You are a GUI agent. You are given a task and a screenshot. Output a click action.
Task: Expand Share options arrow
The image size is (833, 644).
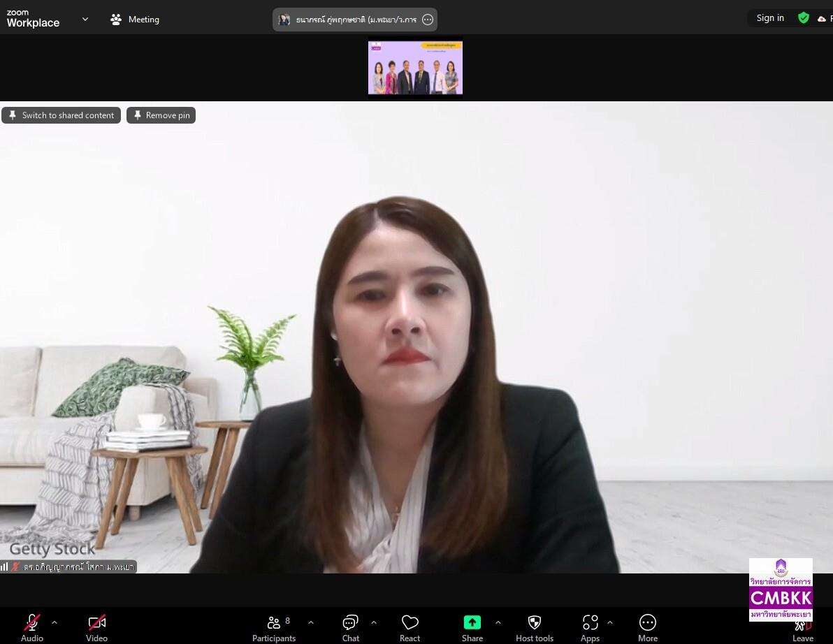click(x=498, y=622)
